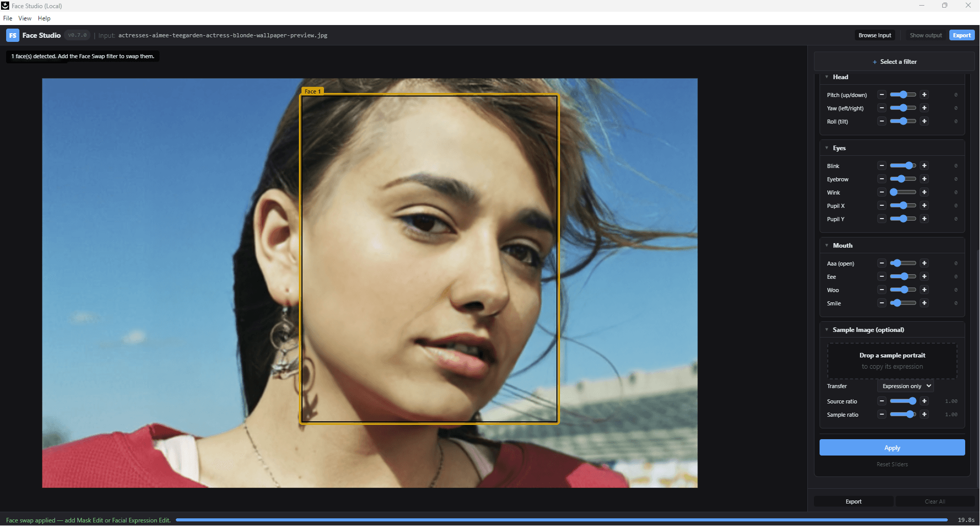The image size is (980, 526).
Task: Increase Source ratio with plus button
Action: point(924,401)
